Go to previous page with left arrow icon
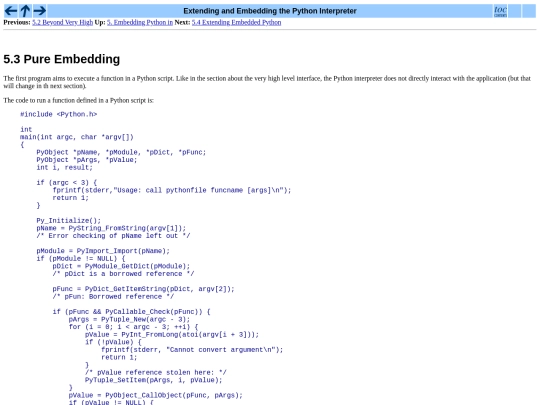 coord(11,11)
